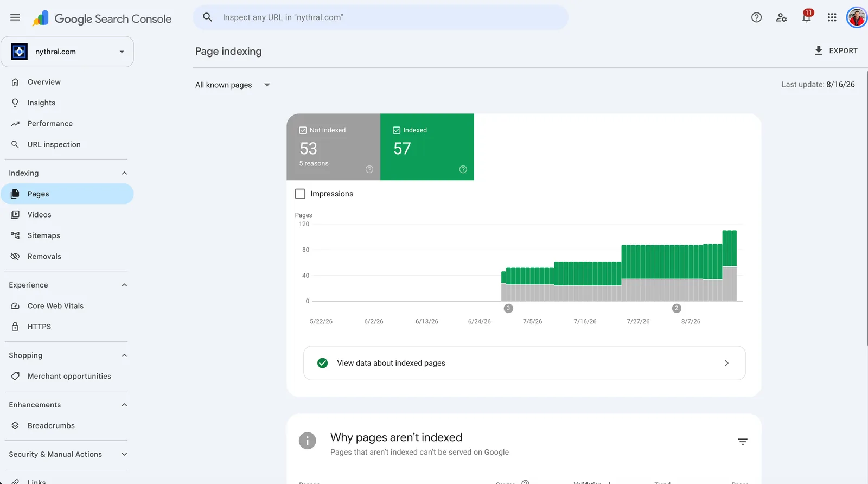Toggle the Not indexed checkbox

[x=303, y=130]
